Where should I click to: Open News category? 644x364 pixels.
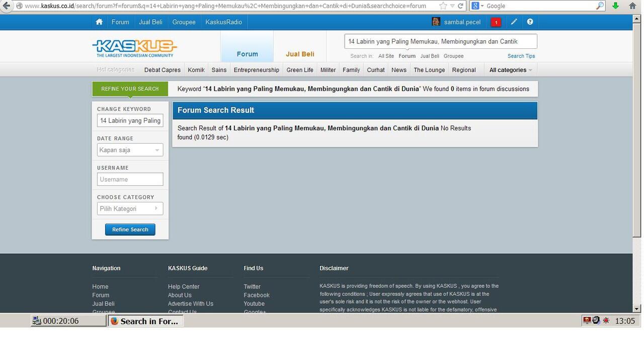(x=399, y=70)
